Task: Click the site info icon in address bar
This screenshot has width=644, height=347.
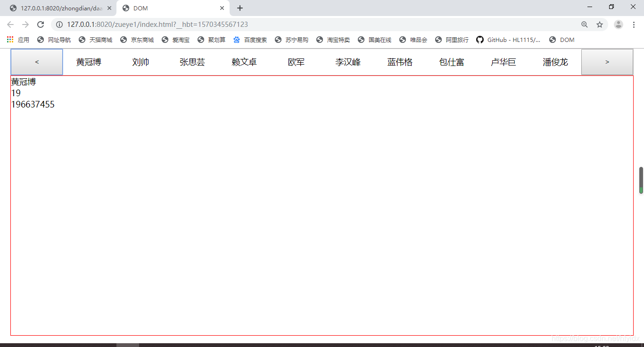Action: [59, 25]
